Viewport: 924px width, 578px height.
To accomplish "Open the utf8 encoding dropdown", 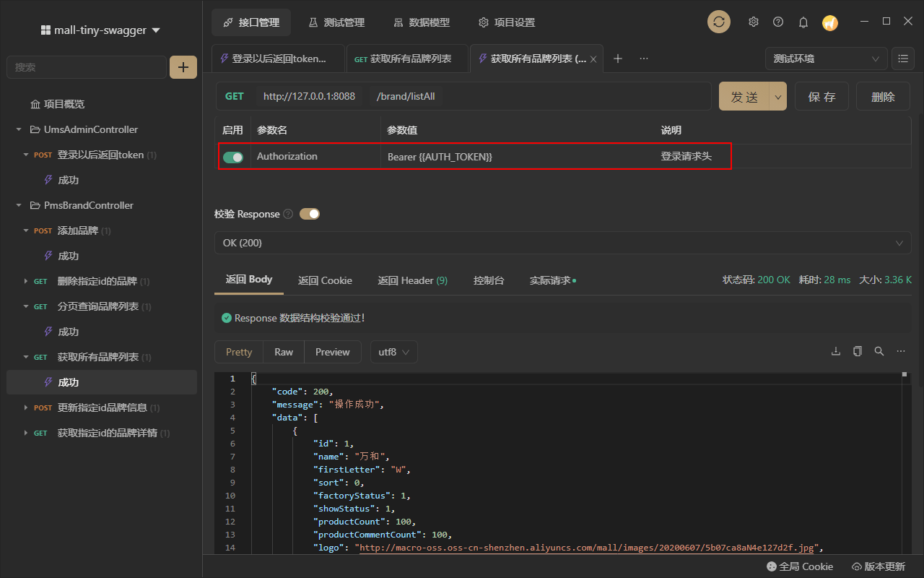I will 394,352.
